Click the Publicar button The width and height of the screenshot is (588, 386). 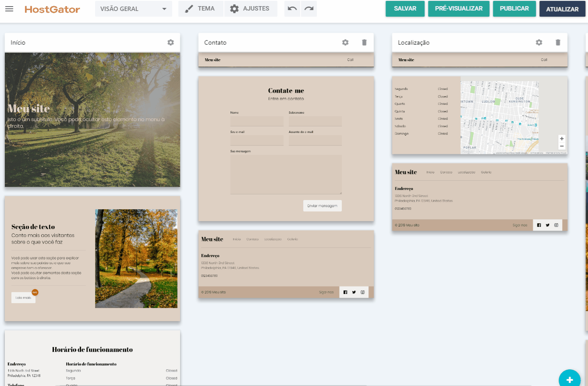pos(514,9)
